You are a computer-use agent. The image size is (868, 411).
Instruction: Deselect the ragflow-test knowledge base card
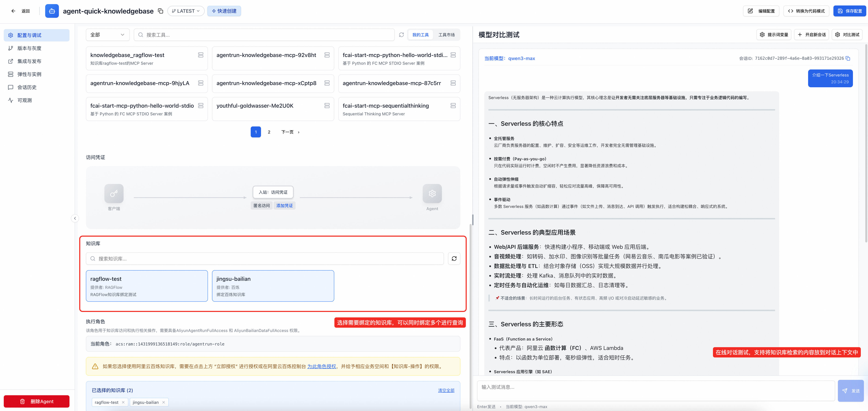pos(146,286)
